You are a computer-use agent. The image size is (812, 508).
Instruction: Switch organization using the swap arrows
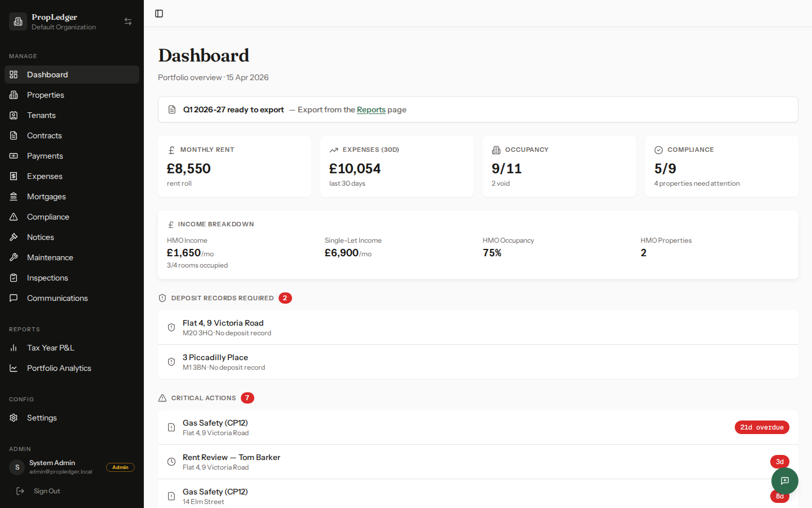pos(128,21)
